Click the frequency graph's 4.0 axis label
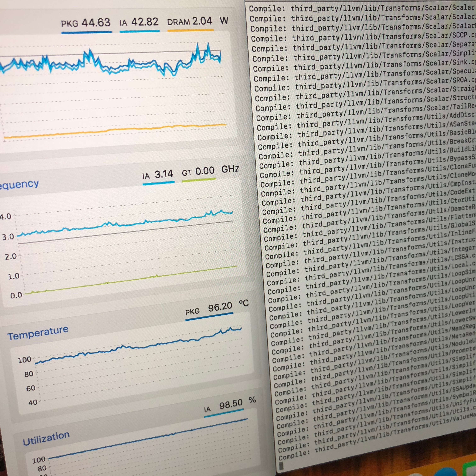 (5, 217)
